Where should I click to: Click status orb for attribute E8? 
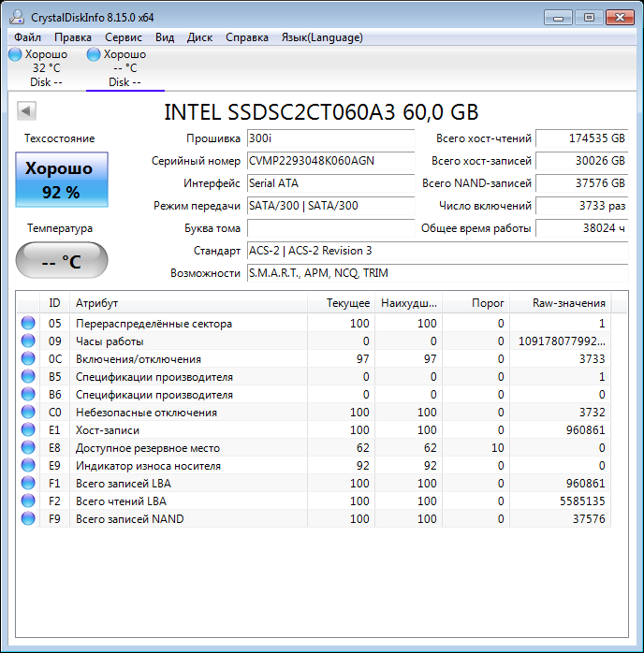(x=28, y=448)
